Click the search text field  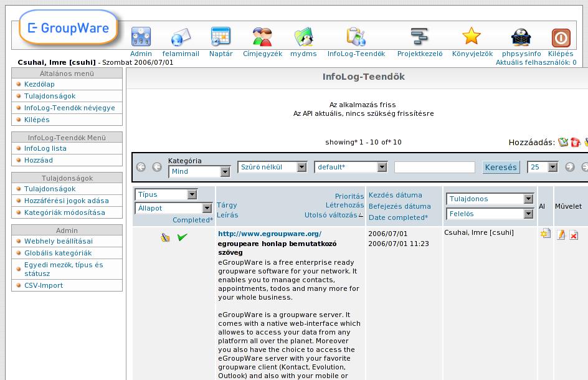coord(435,167)
